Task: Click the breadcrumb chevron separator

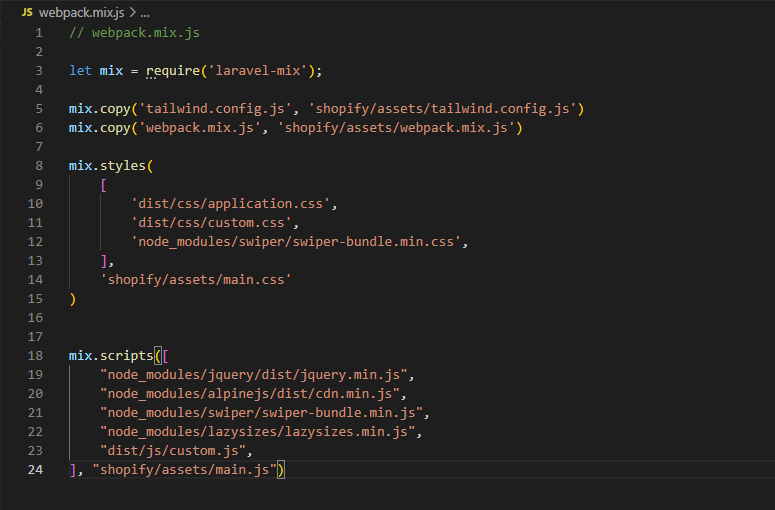Action: pos(133,11)
